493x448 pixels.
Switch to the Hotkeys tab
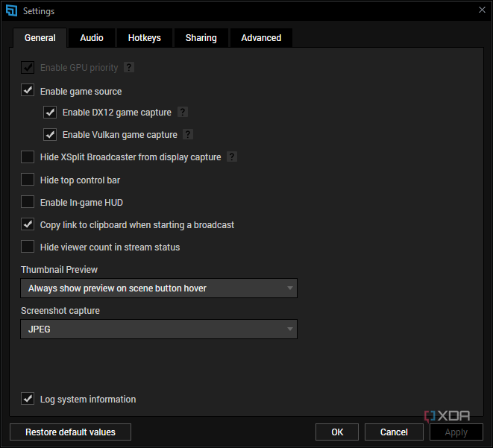(x=144, y=38)
